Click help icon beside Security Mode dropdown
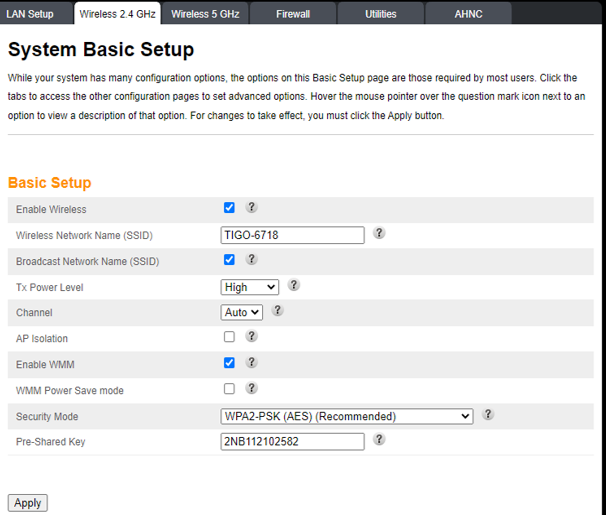Image resolution: width=606 pixels, height=515 pixels. click(488, 414)
